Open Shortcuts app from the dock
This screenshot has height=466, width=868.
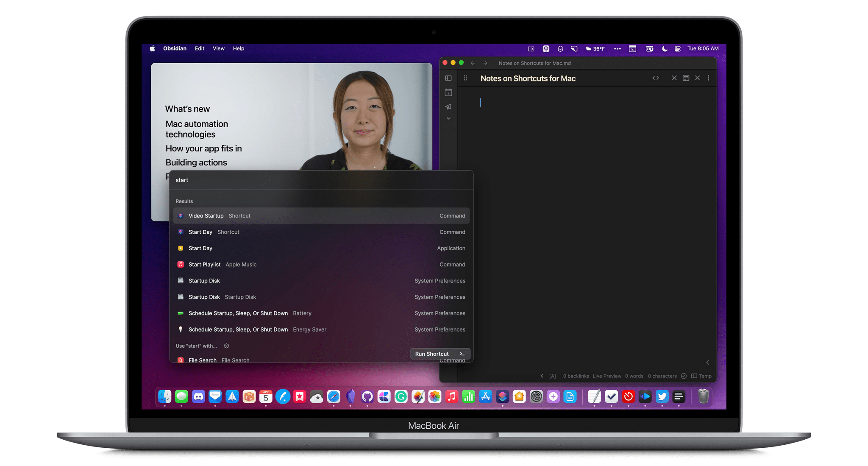(503, 397)
